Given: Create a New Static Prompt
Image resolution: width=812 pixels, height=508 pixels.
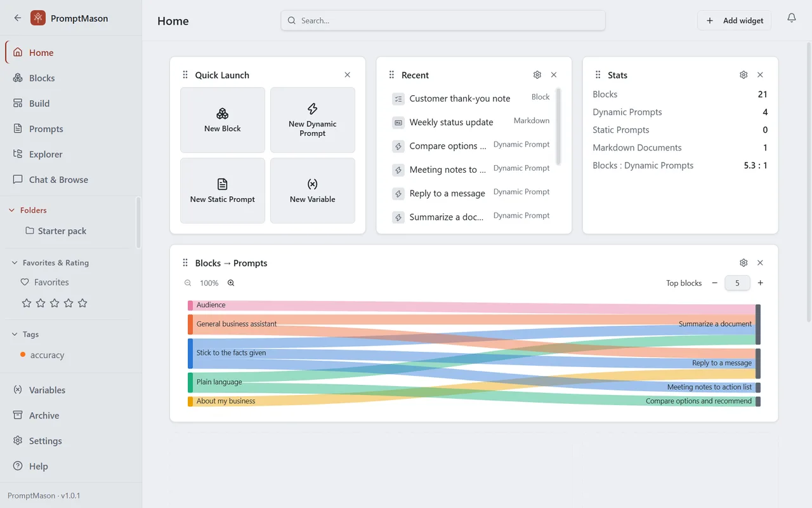Looking at the screenshot, I should (x=223, y=190).
